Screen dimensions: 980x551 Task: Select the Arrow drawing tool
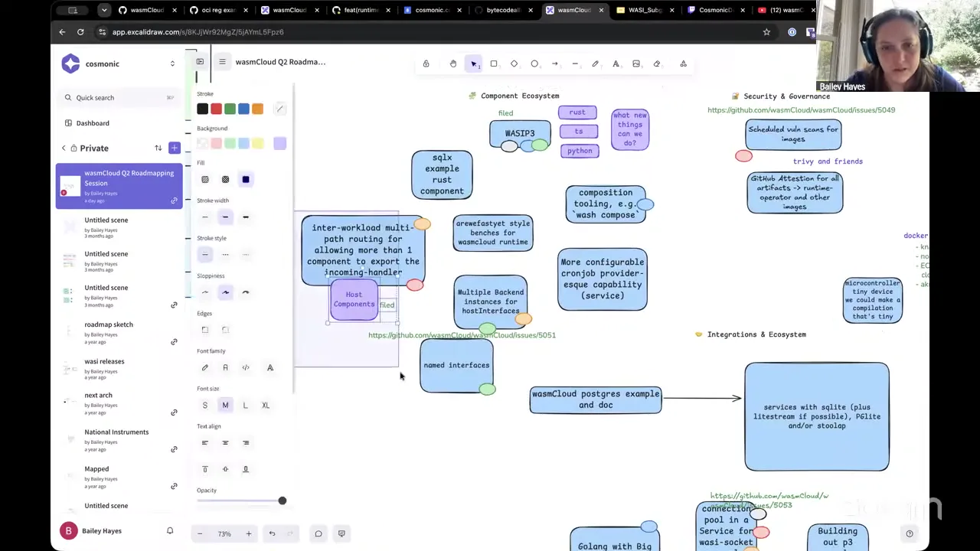[x=555, y=64]
